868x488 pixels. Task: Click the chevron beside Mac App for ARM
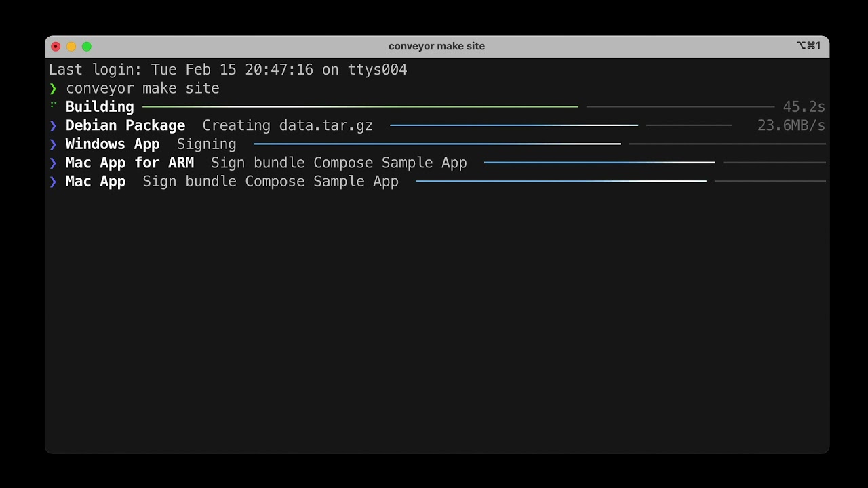click(x=53, y=163)
